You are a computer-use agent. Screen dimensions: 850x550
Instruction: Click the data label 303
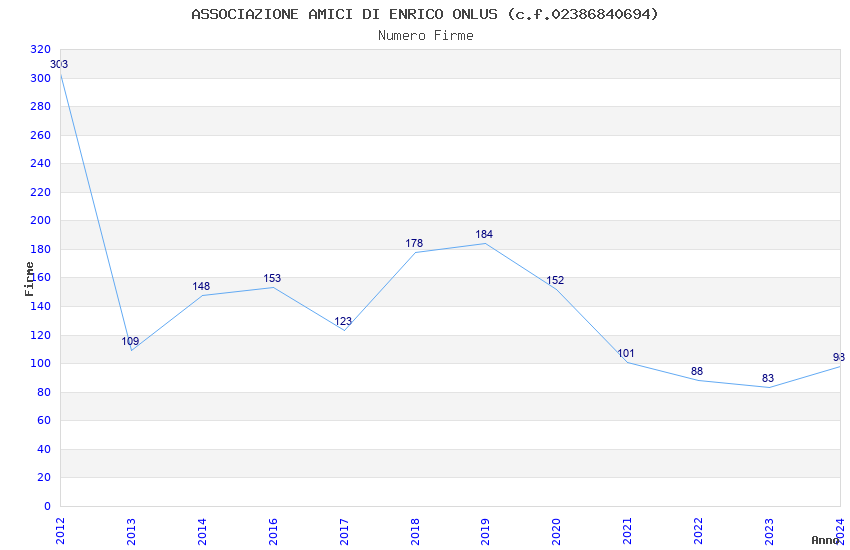click(x=59, y=64)
